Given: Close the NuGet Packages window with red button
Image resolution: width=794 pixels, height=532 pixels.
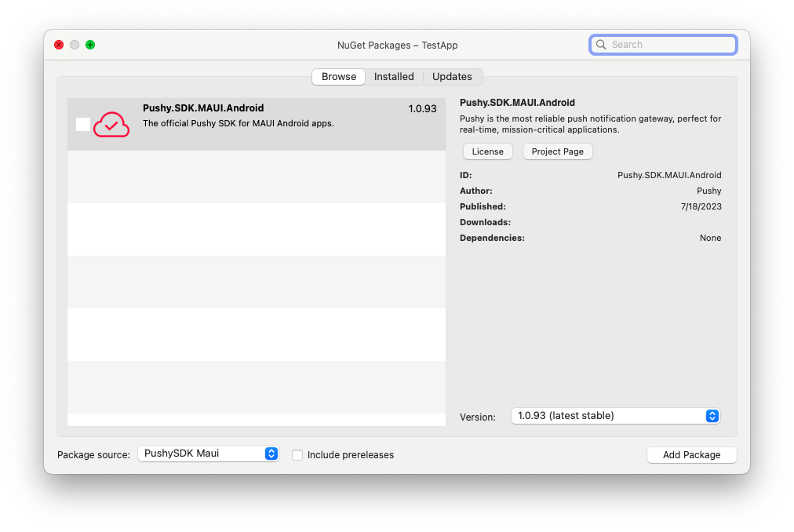Looking at the screenshot, I should click(x=59, y=45).
